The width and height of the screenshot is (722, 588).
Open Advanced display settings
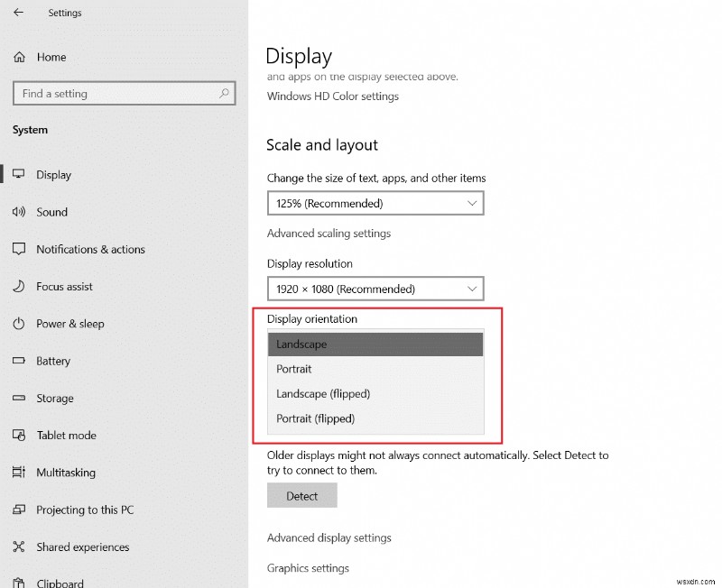[x=329, y=537]
